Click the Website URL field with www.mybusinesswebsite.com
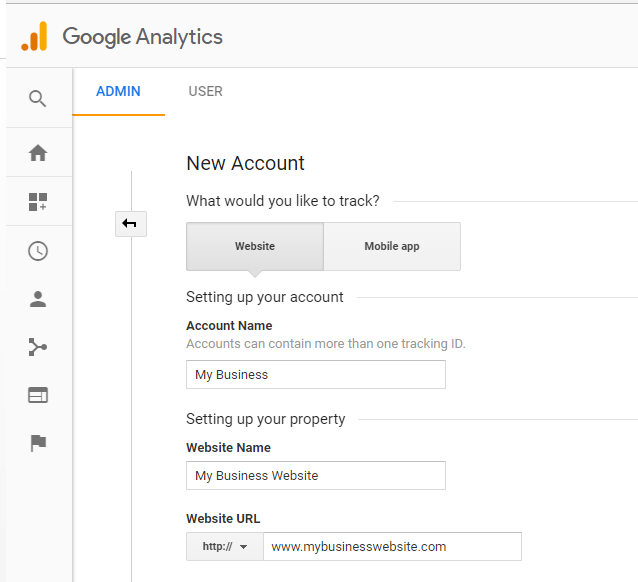The width and height of the screenshot is (638, 582). click(x=392, y=547)
